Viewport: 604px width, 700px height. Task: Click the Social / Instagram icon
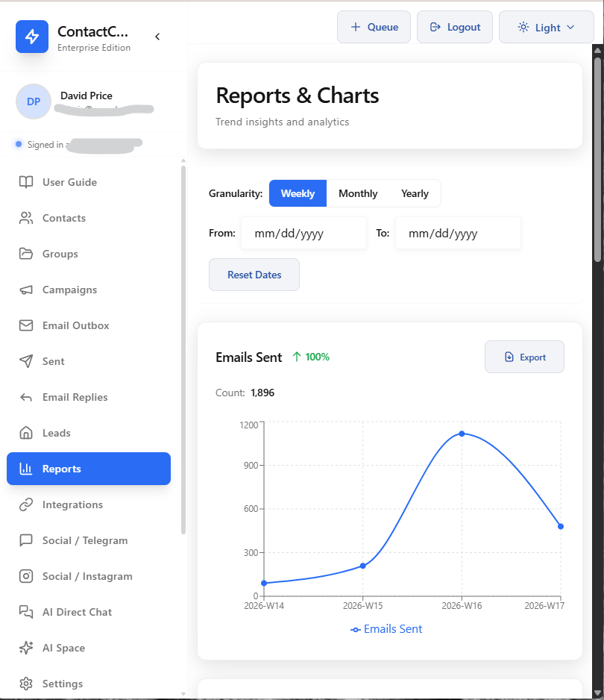[26, 576]
